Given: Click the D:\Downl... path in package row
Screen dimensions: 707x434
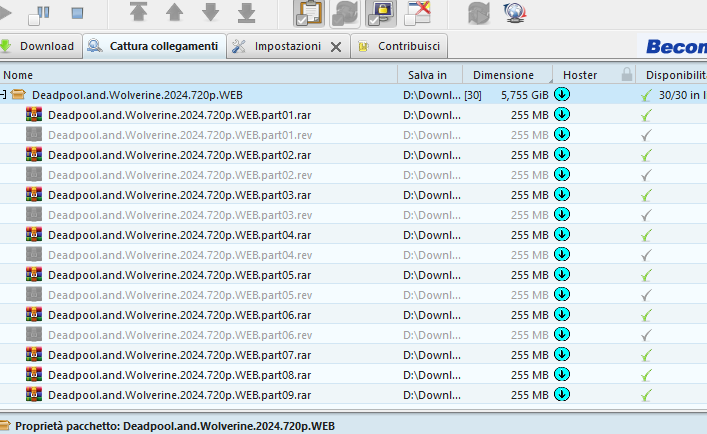Looking at the screenshot, I should click(x=432, y=95).
